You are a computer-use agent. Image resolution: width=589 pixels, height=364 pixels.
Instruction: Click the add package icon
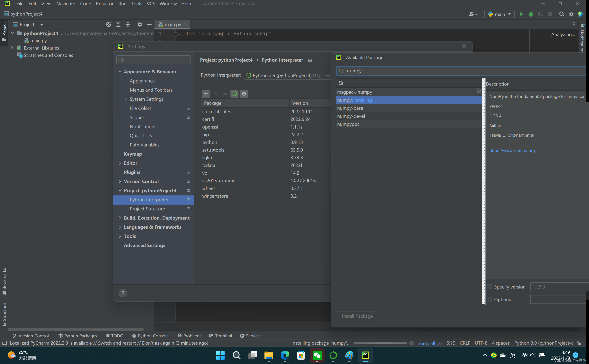coord(206,93)
